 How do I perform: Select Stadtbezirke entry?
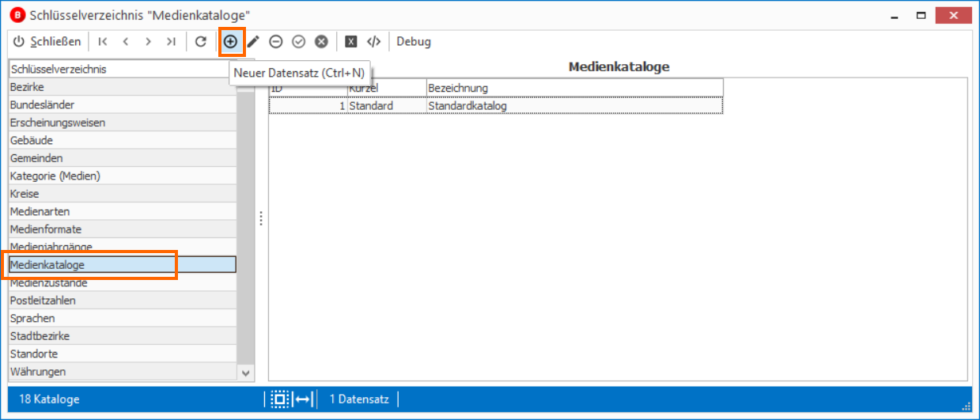[x=122, y=336]
